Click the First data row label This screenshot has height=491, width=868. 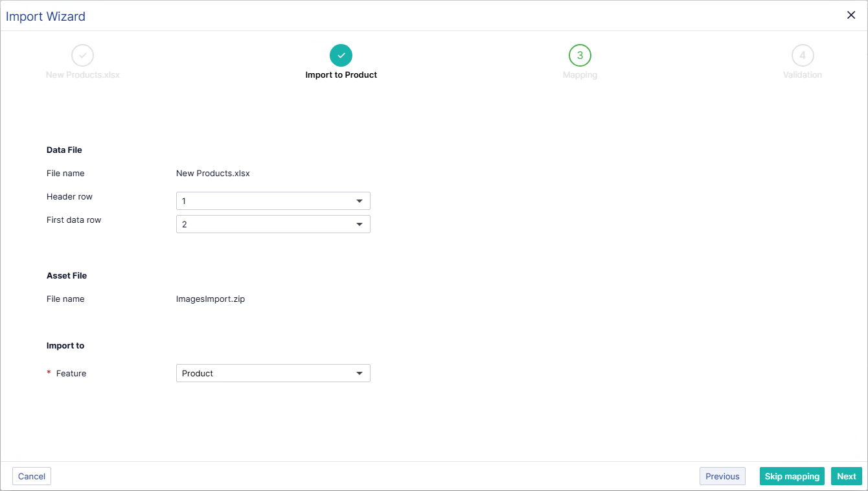[74, 220]
